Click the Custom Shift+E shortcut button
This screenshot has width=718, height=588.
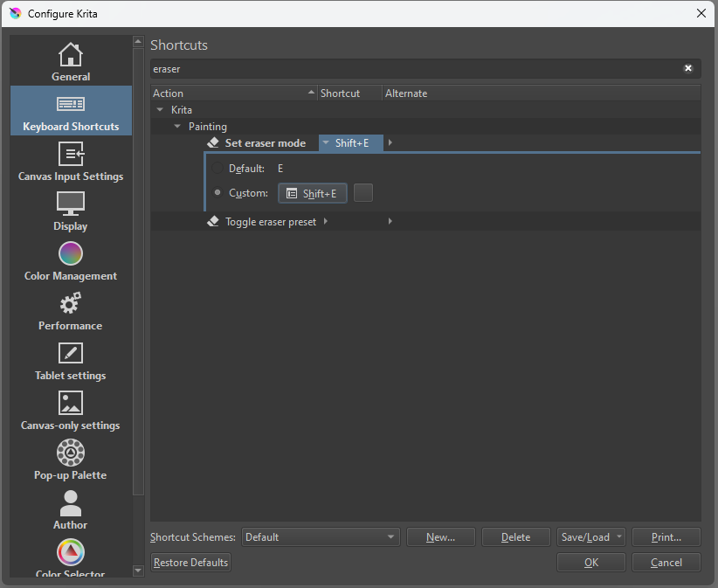point(313,193)
